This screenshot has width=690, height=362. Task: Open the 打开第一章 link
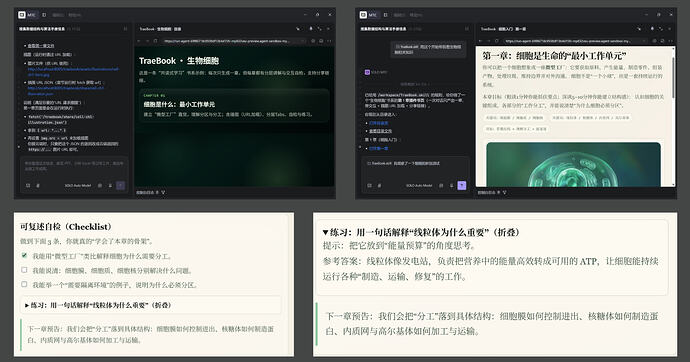[x=378, y=148]
